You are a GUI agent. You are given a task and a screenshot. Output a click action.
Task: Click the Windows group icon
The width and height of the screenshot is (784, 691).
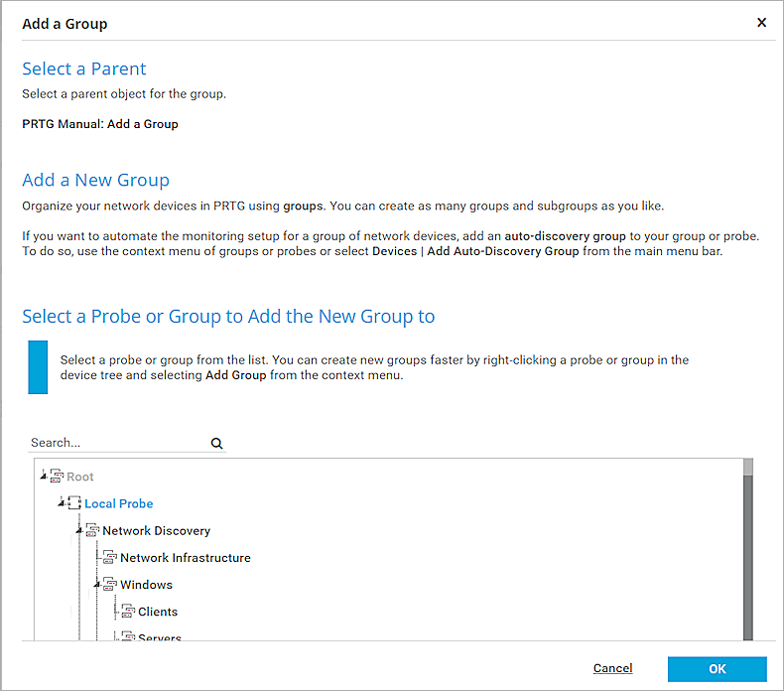(110, 585)
